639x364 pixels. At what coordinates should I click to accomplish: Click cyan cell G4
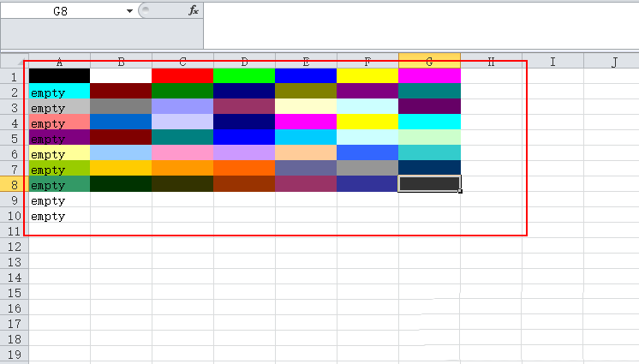click(429, 122)
